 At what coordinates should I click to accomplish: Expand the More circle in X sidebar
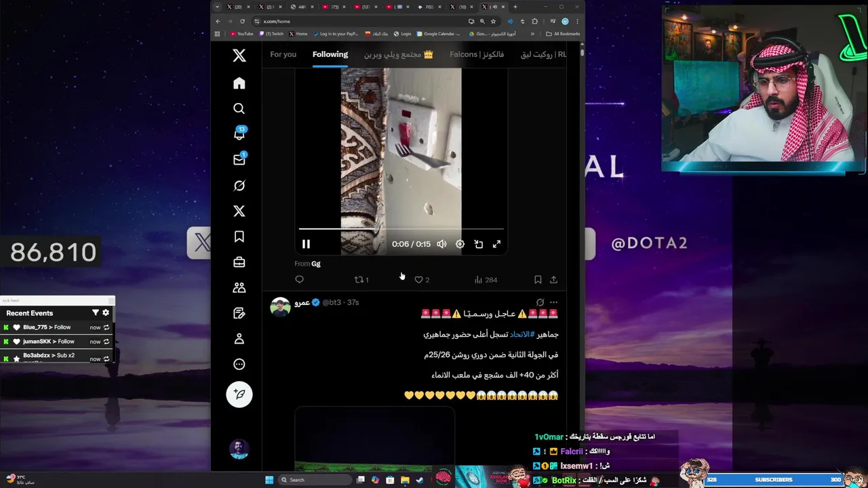point(239,365)
